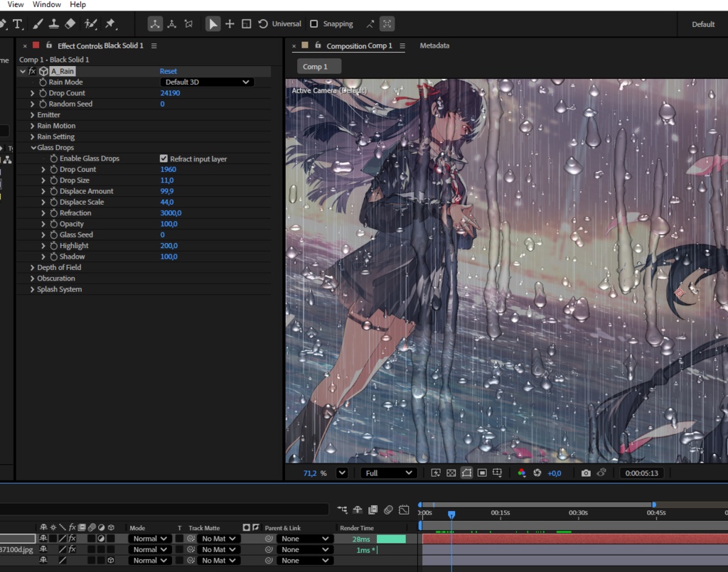The width and height of the screenshot is (728, 572).
Task: Take a snapshot with the camera icon
Action: [x=586, y=473]
